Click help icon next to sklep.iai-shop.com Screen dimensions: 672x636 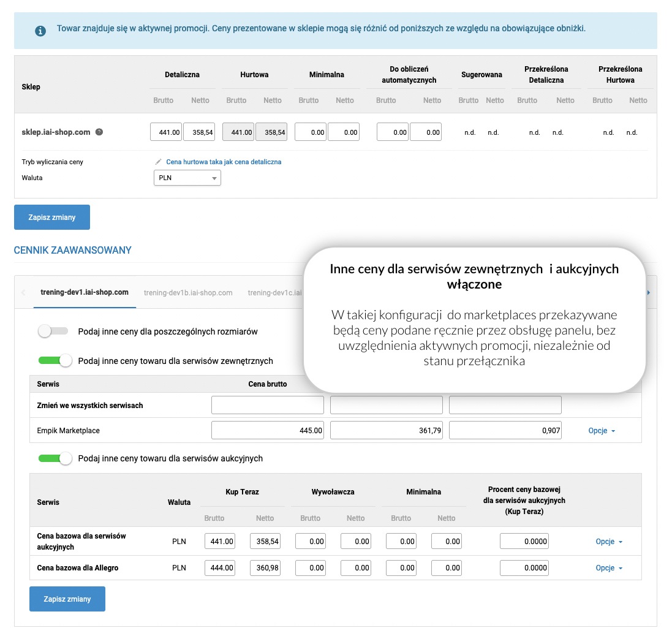(x=99, y=132)
